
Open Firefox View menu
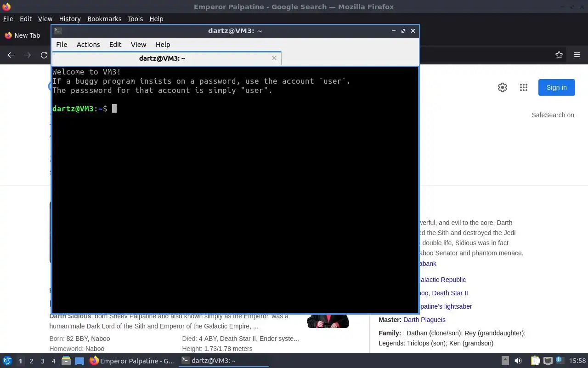coord(45,19)
